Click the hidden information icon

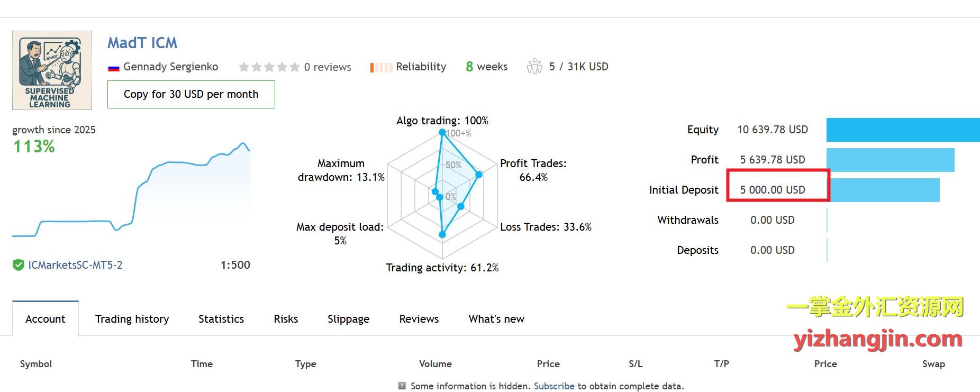click(x=402, y=386)
